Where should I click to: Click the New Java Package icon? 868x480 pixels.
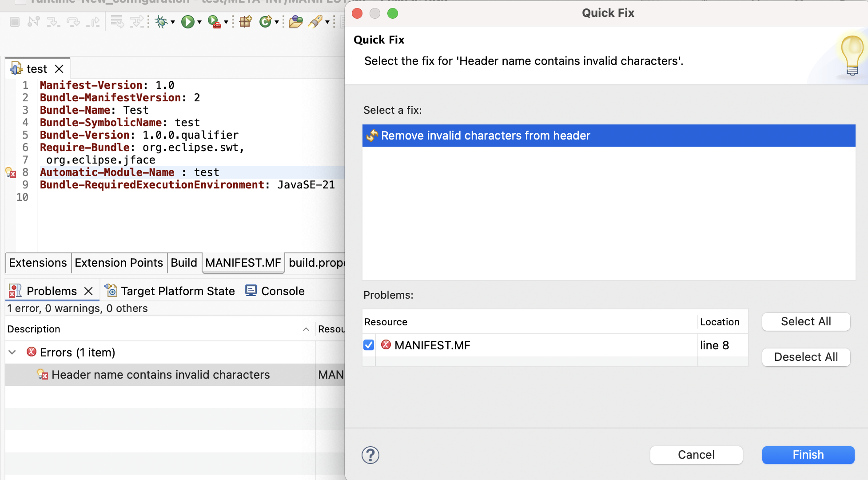245,21
